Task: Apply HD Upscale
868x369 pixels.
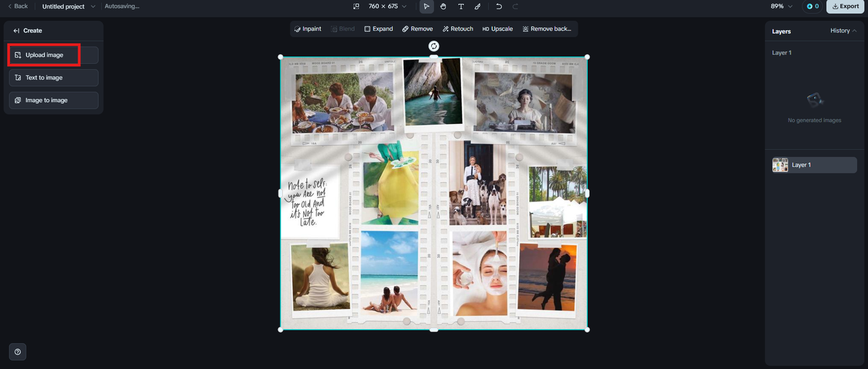Action: pos(498,29)
